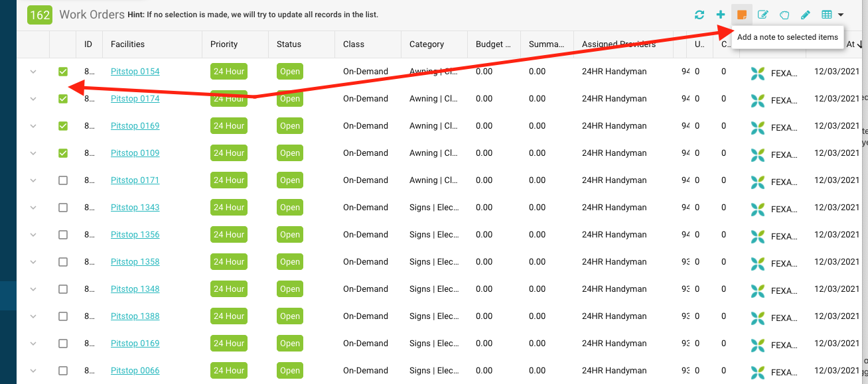
Task: Expand the Pitstop 1388 row chevron
Action: 33,316
